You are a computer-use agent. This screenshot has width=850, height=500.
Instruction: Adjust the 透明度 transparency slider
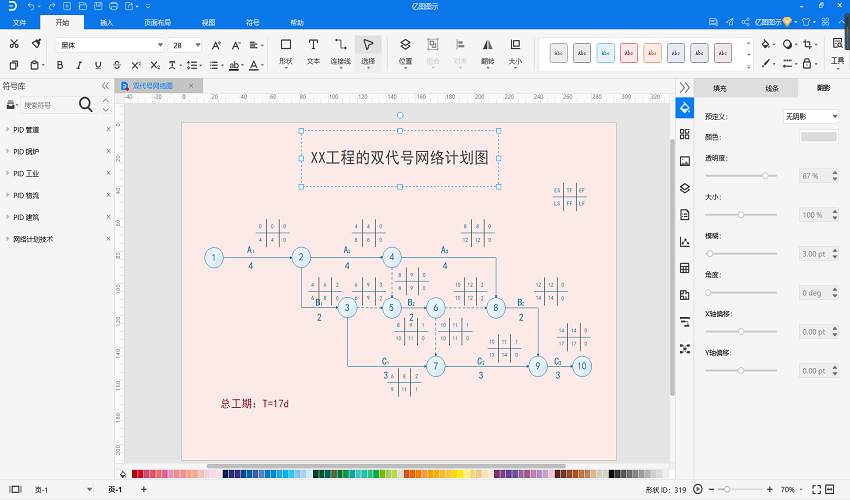(740, 176)
